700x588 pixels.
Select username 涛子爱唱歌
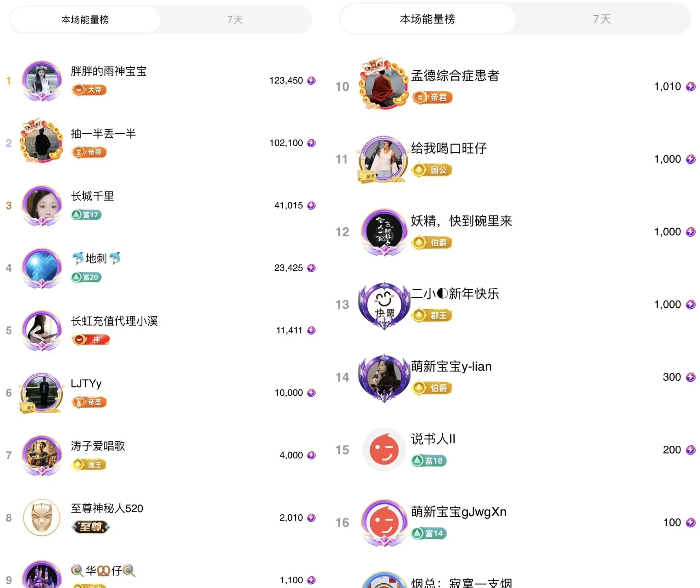(x=98, y=446)
